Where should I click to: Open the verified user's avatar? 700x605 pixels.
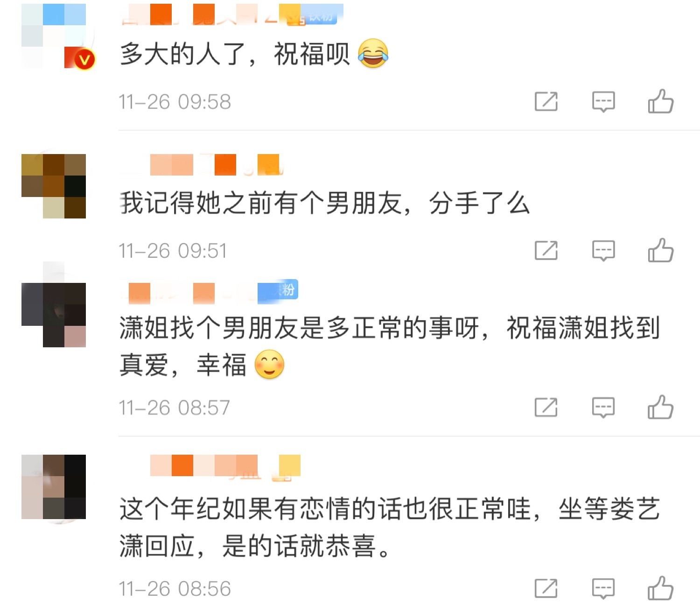tap(54, 36)
